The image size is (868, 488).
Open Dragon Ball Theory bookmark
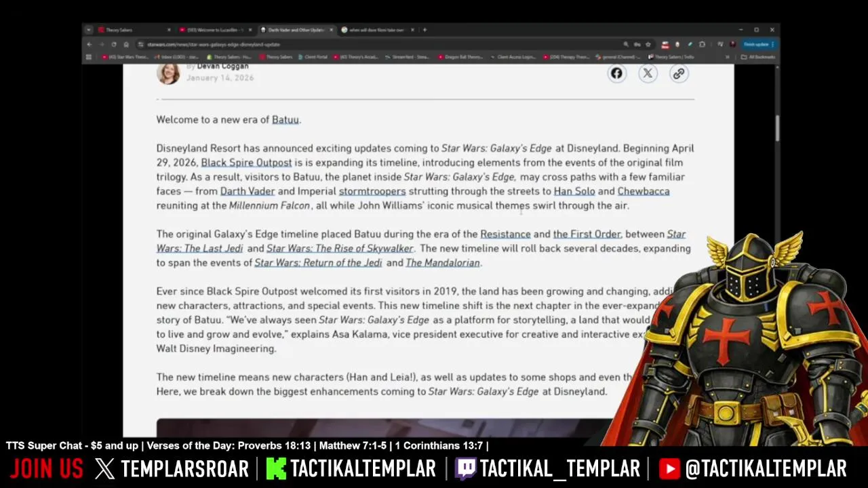tap(460, 57)
